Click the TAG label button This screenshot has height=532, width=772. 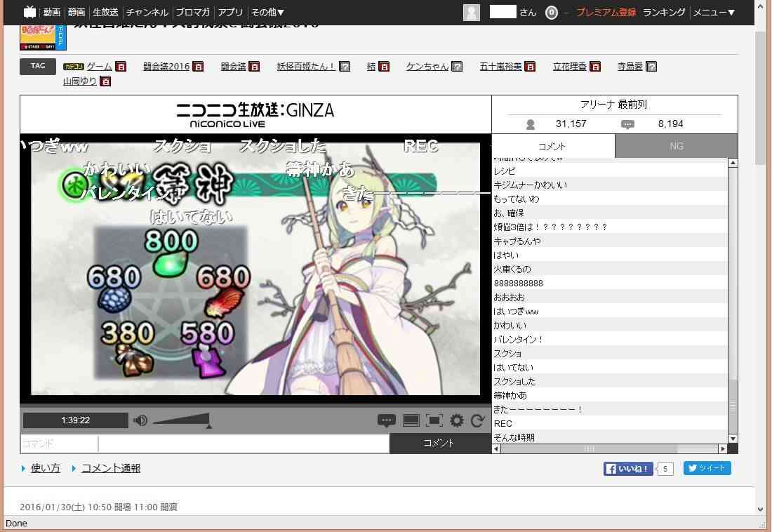coord(38,67)
